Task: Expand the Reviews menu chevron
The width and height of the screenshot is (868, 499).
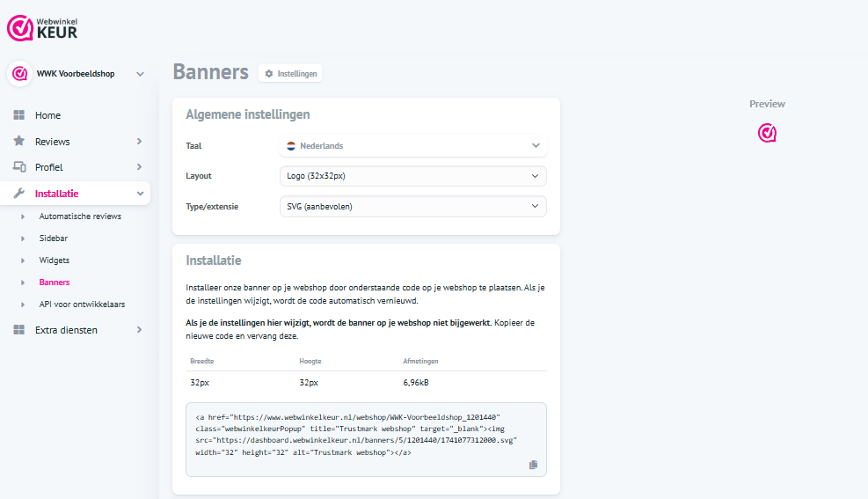Action: tap(139, 142)
